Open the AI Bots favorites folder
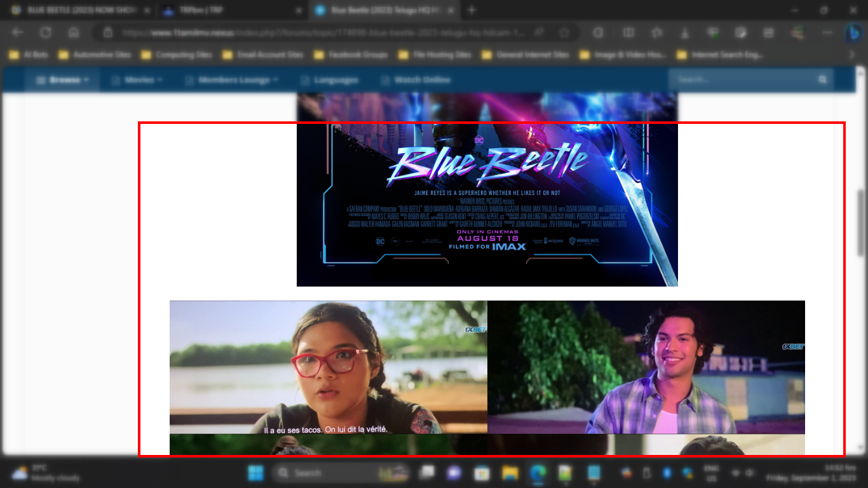This screenshot has width=868, height=488. [x=29, y=55]
